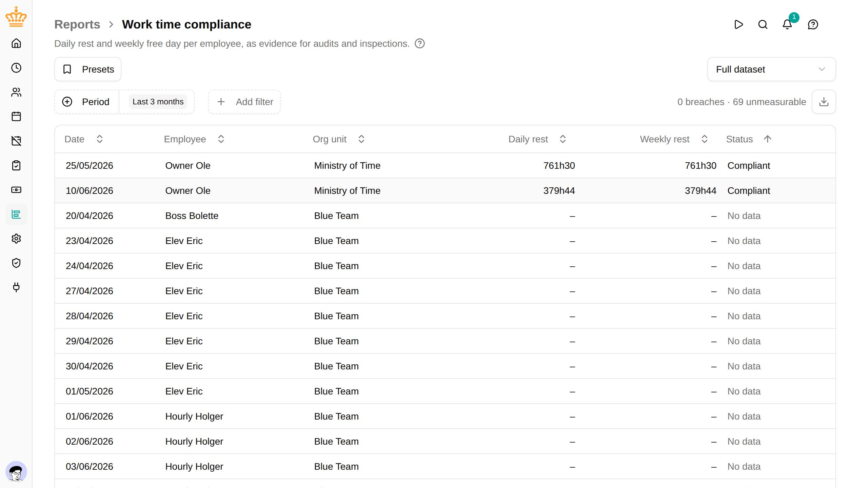Open the Home icon in sidebar
Screen dimensions: 868x488
[16, 43]
